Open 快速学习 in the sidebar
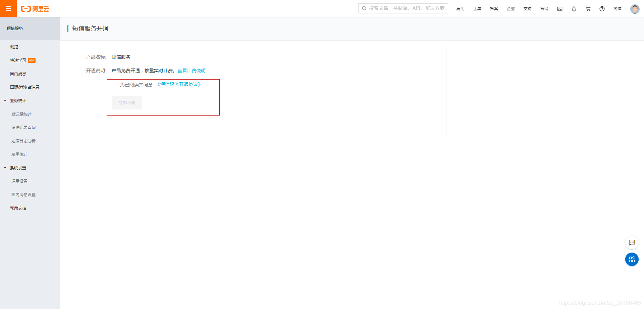The width and height of the screenshot is (644, 309). [x=18, y=60]
